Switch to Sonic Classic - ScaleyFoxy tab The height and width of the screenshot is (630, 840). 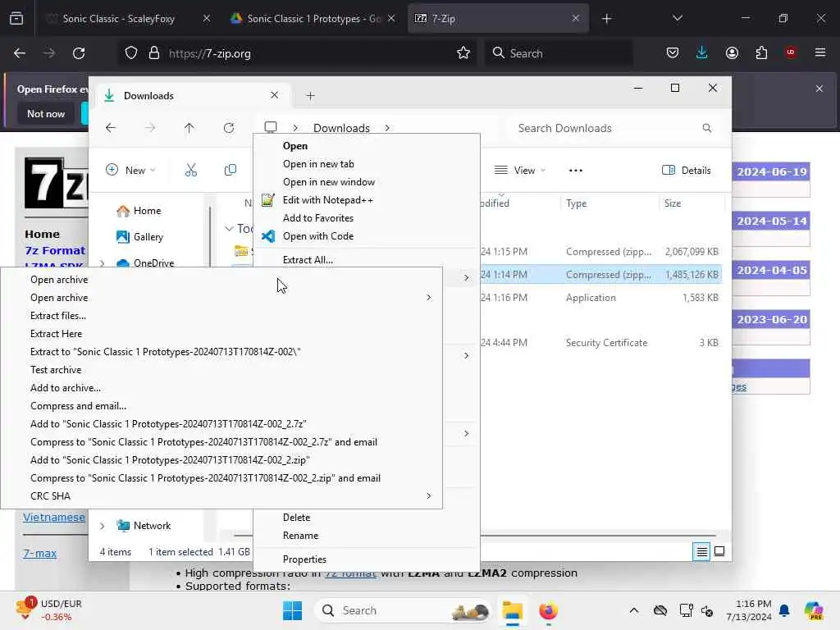coord(127,19)
